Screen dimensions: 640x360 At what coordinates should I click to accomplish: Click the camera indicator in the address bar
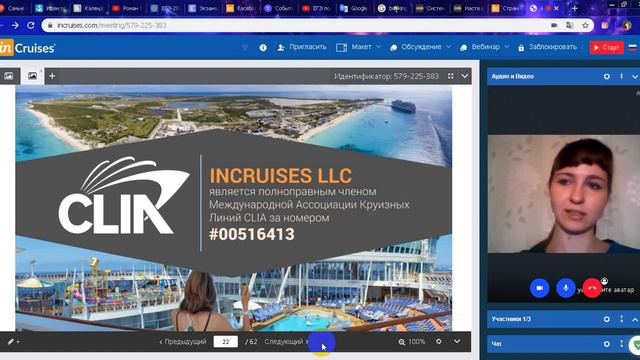(x=554, y=25)
